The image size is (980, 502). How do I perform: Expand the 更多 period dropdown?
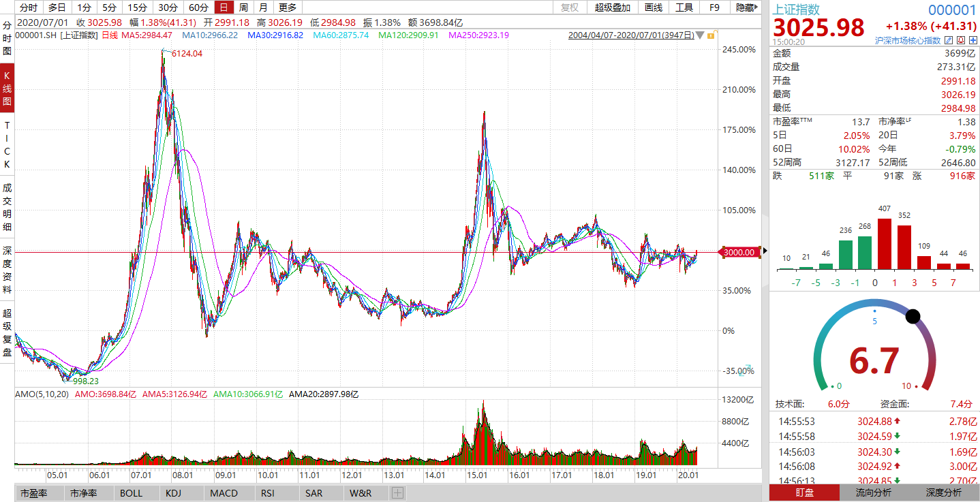tap(288, 7)
